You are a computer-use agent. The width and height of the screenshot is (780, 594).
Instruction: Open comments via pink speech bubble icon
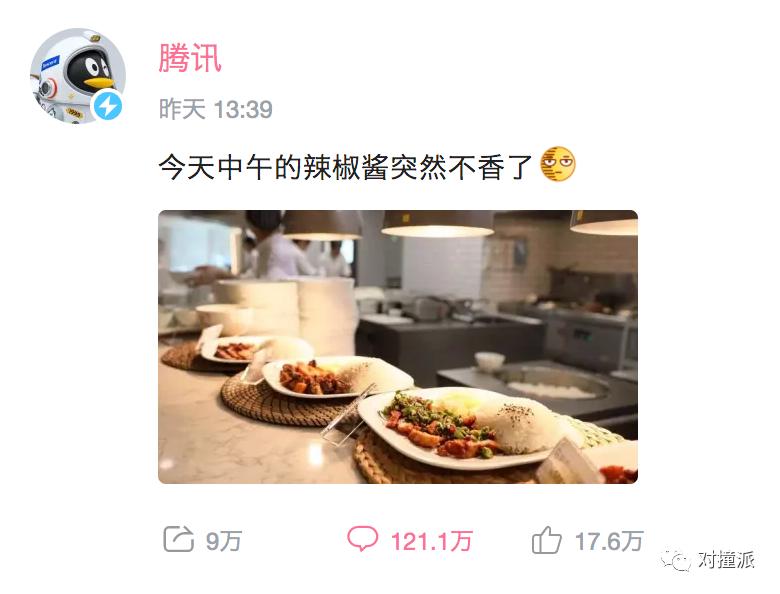[362, 539]
